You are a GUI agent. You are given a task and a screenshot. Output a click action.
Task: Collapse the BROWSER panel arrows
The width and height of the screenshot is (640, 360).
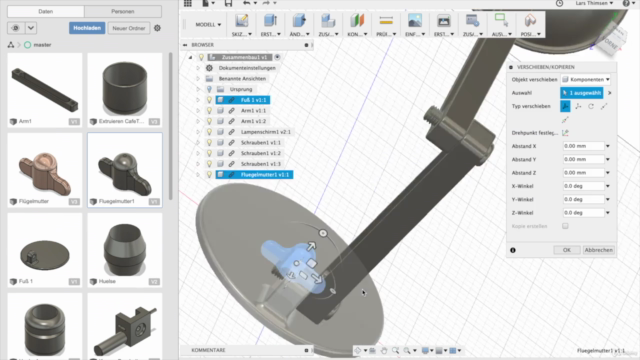coord(185,45)
